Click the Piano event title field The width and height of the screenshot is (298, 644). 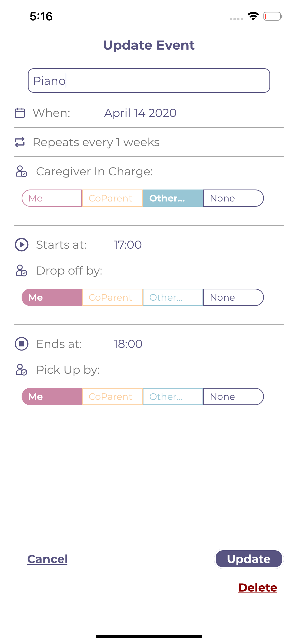click(149, 80)
